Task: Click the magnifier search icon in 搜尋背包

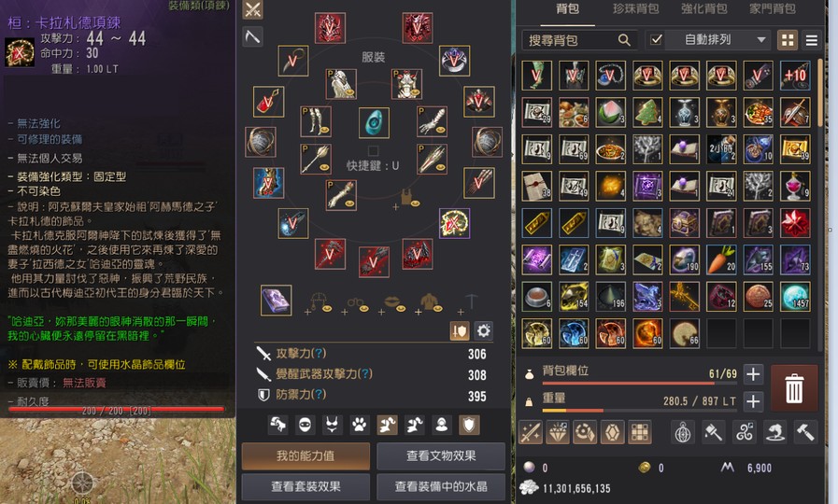Action: pos(624,40)
